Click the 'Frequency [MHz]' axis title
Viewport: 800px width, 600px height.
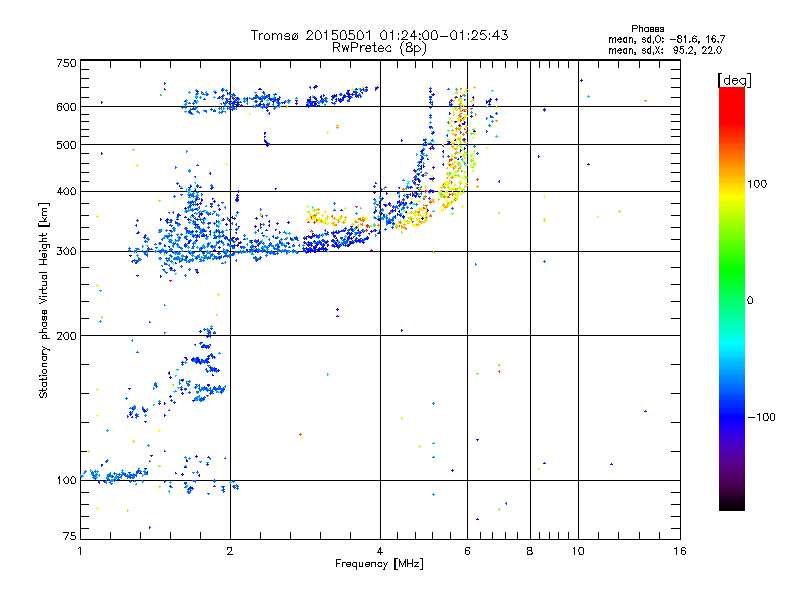pos(379,564)
